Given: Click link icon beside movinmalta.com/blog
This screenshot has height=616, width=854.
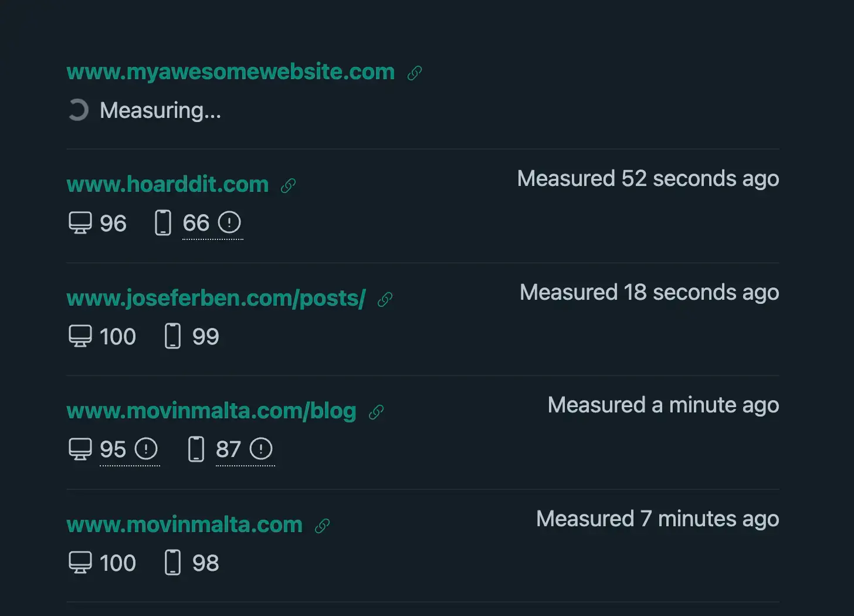Looking at the screenshot, I should (376, 412).
